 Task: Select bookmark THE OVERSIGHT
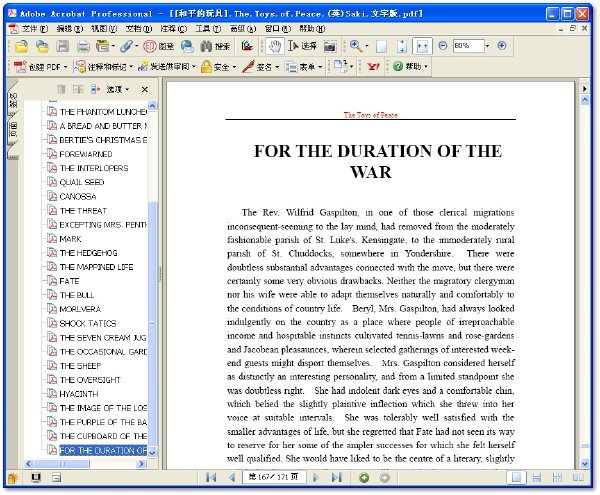90,380
